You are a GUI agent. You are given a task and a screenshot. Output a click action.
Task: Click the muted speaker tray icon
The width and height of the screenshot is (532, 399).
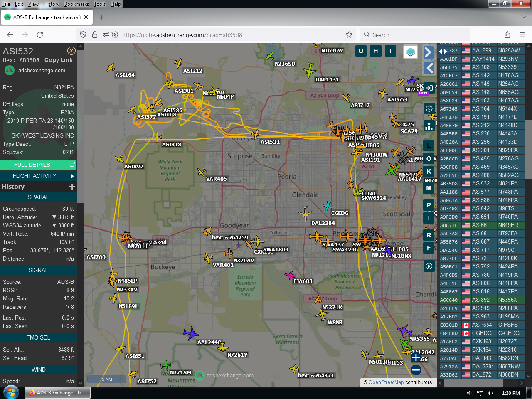point(470,393)
